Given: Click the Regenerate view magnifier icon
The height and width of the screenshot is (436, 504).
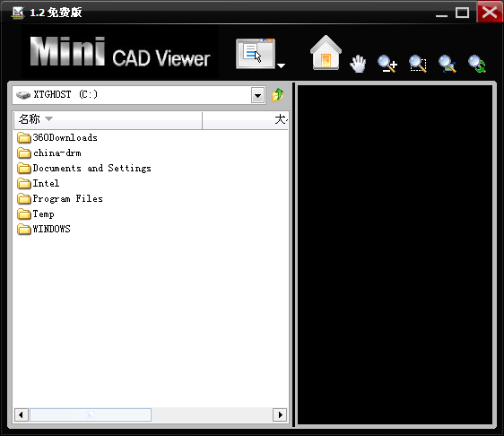Looking at the screenshot, I should tap(477, 64).
